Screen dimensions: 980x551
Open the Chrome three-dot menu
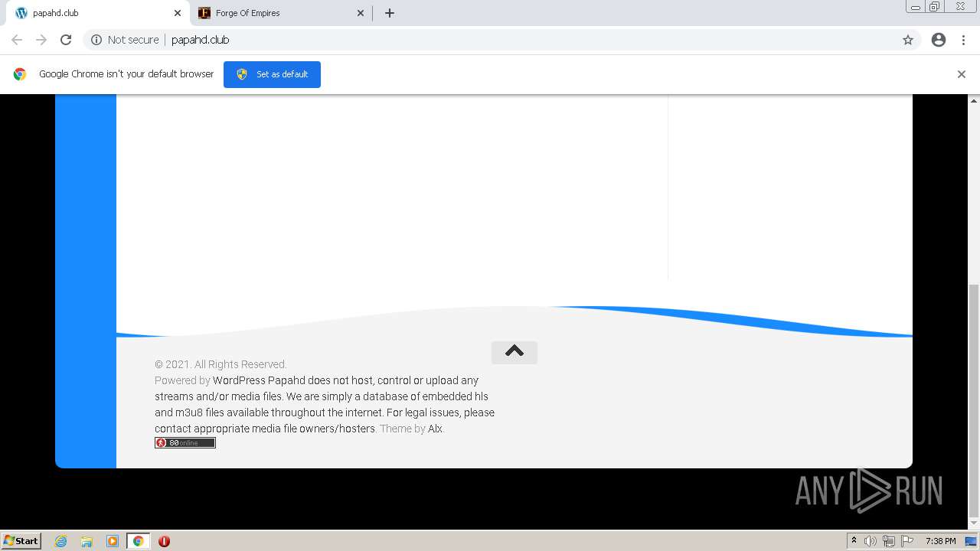tap(963, 40)
